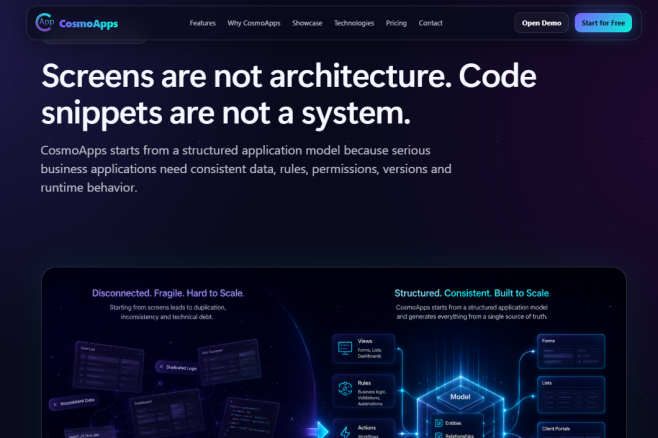Click 'Disconnected. Fragile. Hard to Scale.' heading
The image size is (658, 438).
tap(168, 293)
